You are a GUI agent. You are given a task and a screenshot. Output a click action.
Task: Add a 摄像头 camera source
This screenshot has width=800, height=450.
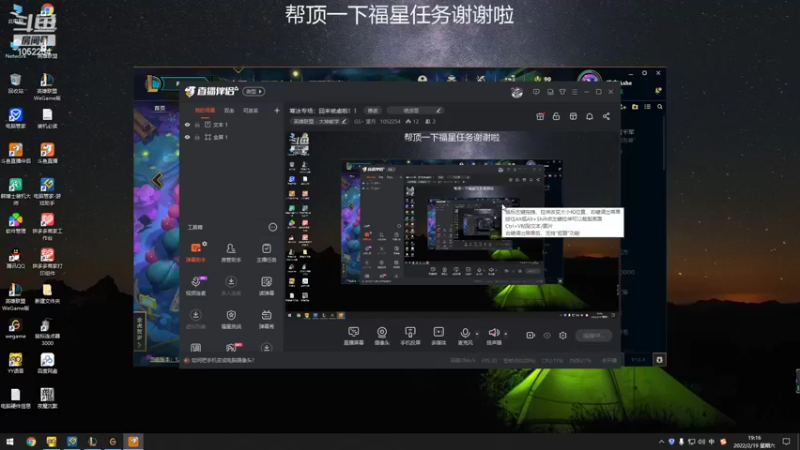[382, 336]
